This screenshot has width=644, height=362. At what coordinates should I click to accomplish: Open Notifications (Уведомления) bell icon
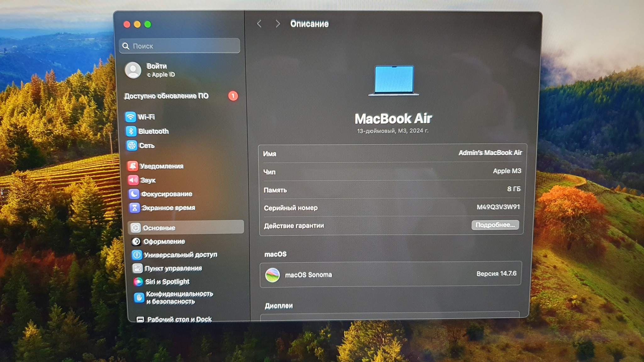click(x=133, y=166)
